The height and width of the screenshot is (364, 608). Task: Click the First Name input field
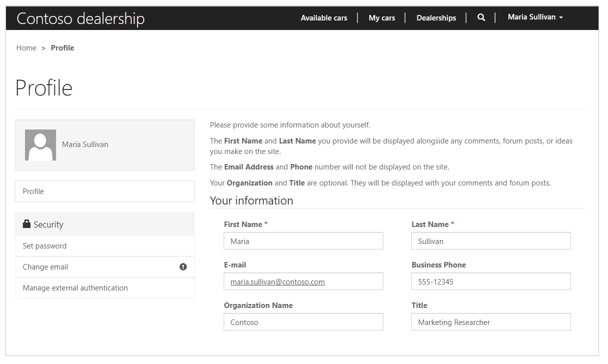pyautogui.click(x=303, y=241)
